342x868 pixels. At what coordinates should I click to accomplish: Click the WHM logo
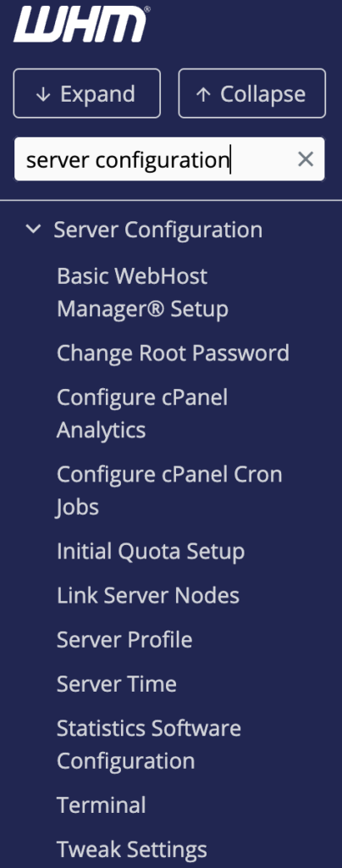click(x=81, y=25)
